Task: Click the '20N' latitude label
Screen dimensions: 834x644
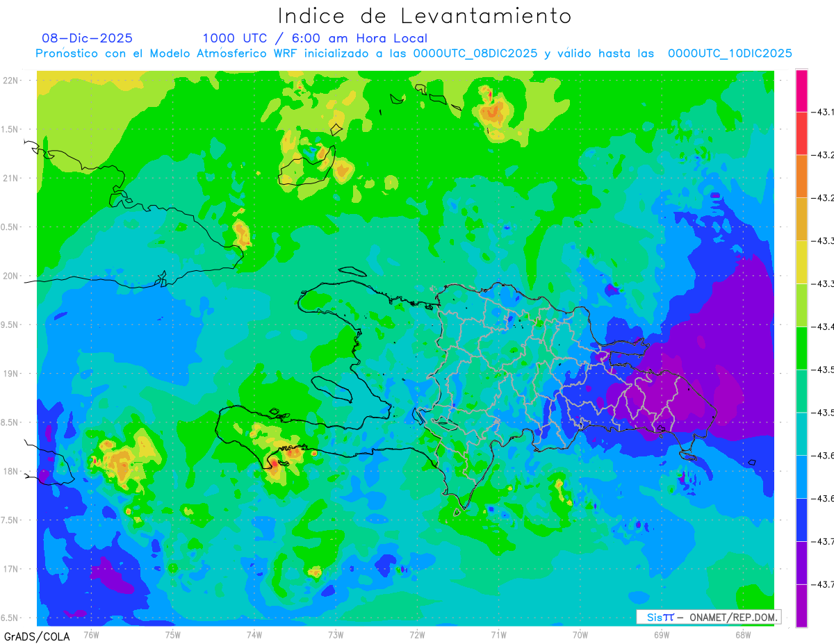Action: [x=11, y=276]
